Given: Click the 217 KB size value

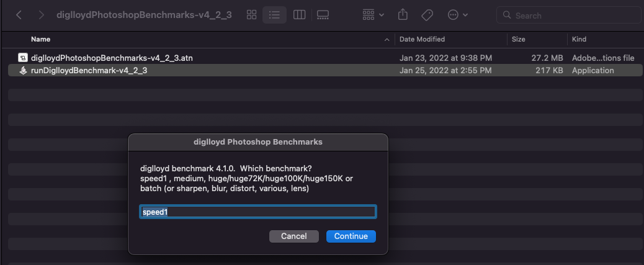Looking at the screenshot, I should [549, 71].
